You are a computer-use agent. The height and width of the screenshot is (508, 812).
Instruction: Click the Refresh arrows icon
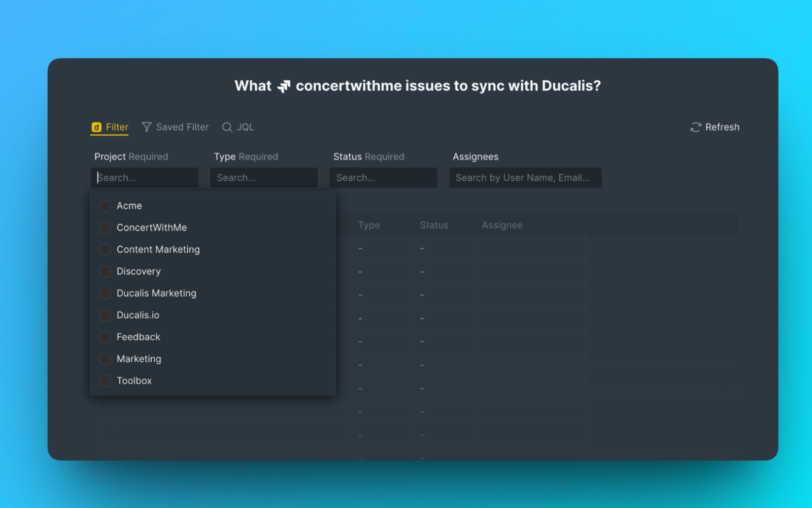pos(695,127)
